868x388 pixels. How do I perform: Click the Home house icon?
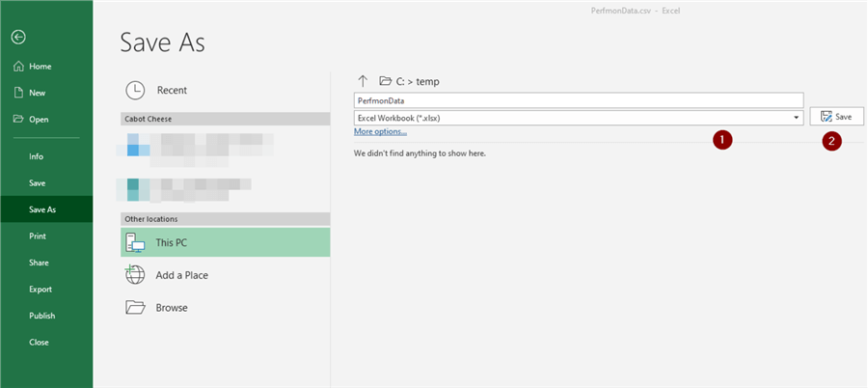pyautogui.click(x=18, y=67)
